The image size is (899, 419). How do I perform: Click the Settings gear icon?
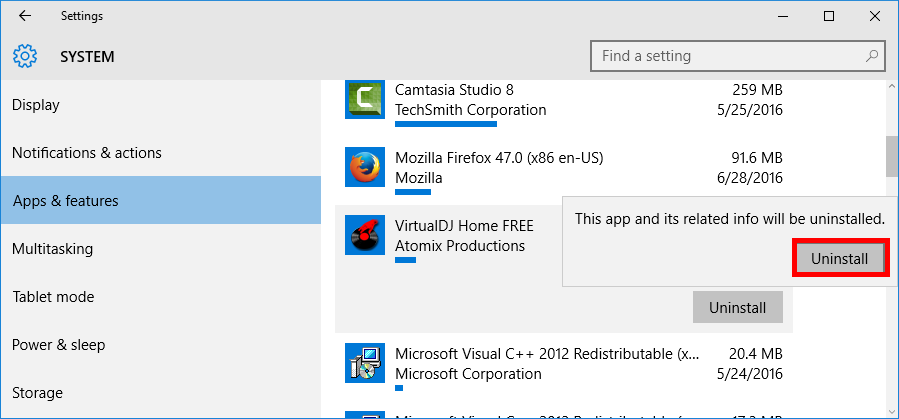(x=25, y=56)
